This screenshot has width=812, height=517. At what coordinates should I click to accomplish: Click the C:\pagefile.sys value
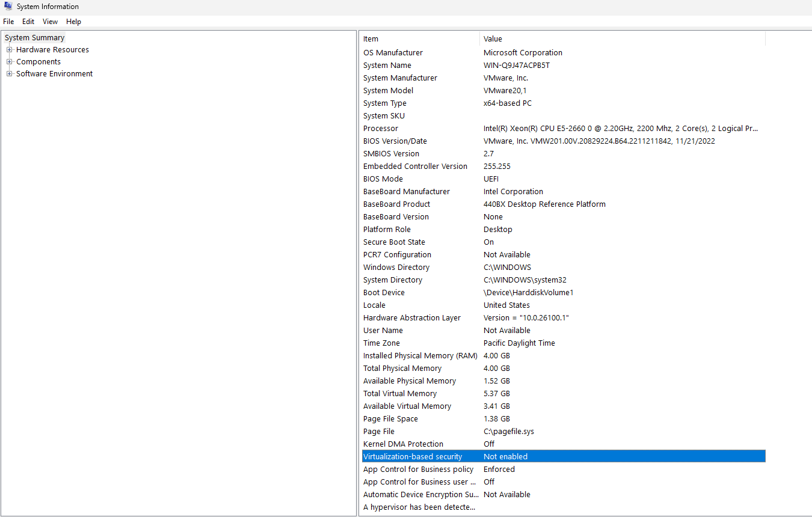coord(509,432)
